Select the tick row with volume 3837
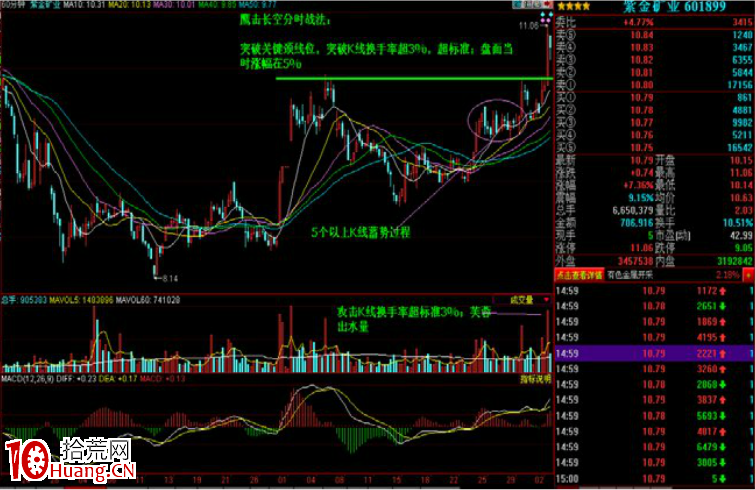The width and height of the screenshot is (755, 490). (654, 400)
